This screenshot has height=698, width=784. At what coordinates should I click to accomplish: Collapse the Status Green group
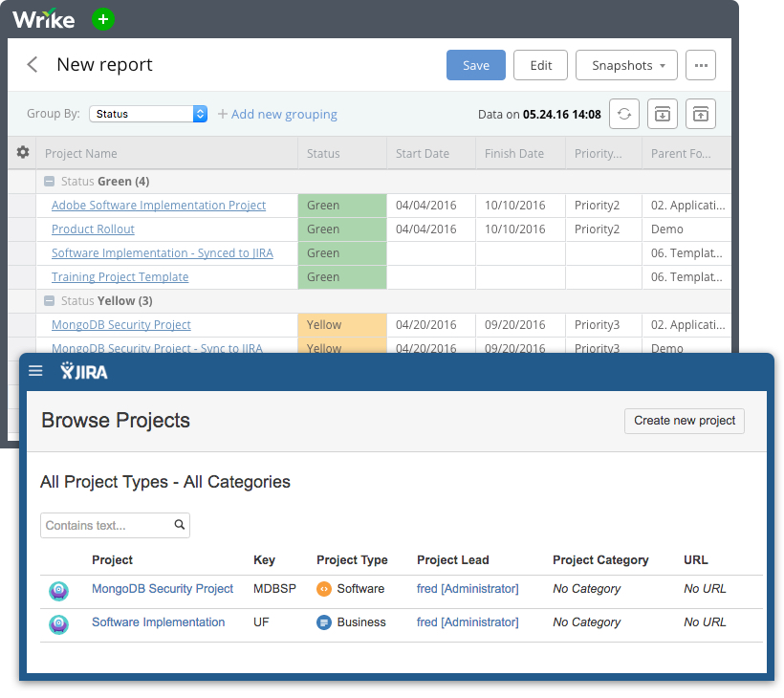[49, 182]
